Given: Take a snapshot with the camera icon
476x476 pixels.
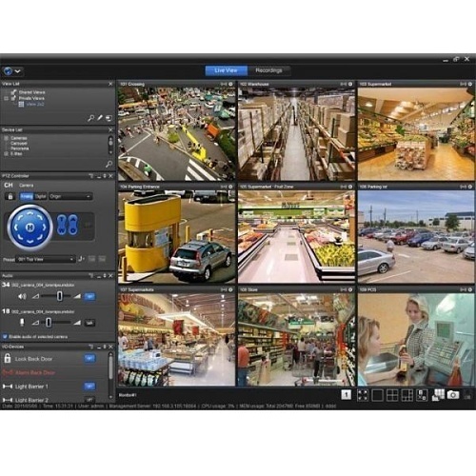Looking at the screenshot, I should click(x=453, y=395).
